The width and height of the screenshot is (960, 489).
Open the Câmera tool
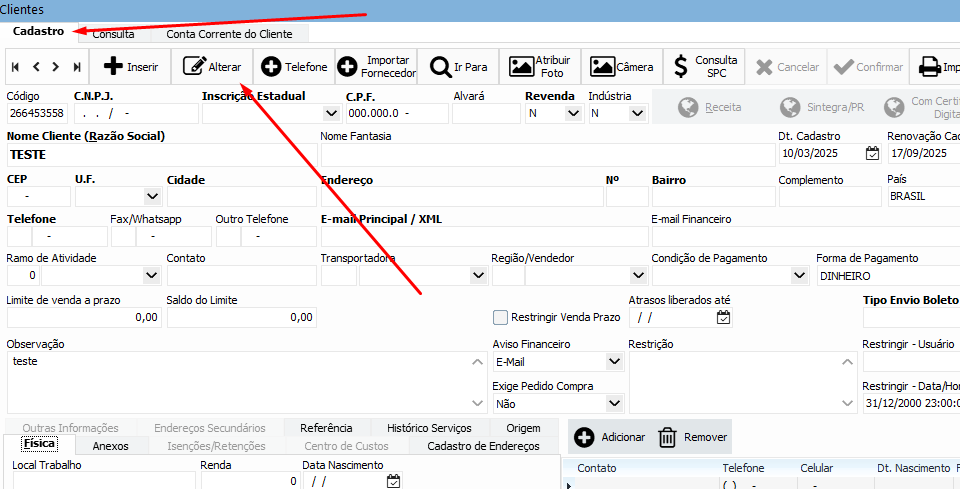(x=602, y=67)
